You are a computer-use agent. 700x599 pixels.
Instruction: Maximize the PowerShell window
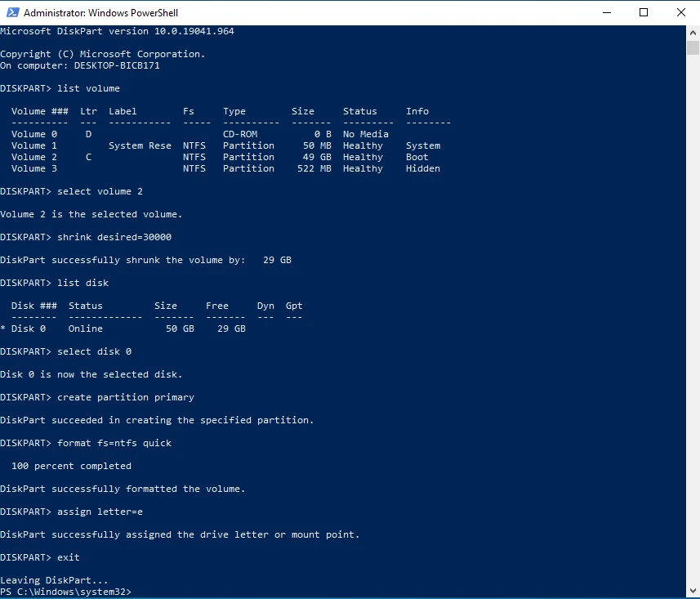tap(644, 12)
